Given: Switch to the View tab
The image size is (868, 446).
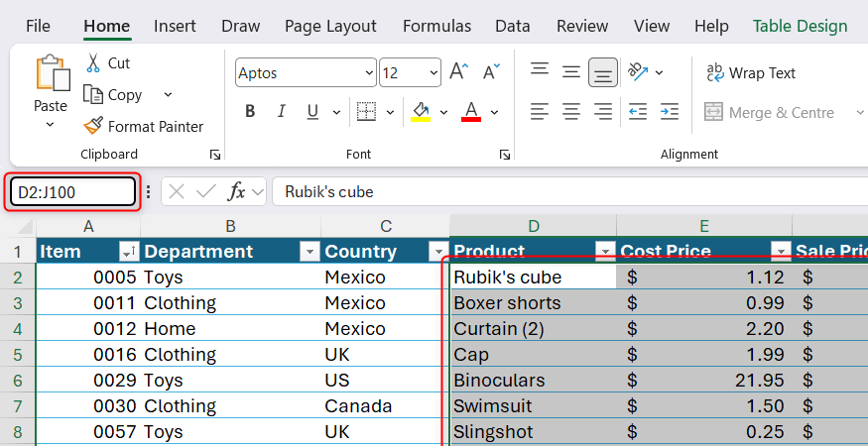Looking at the screenshot, I should pos(652,26).
